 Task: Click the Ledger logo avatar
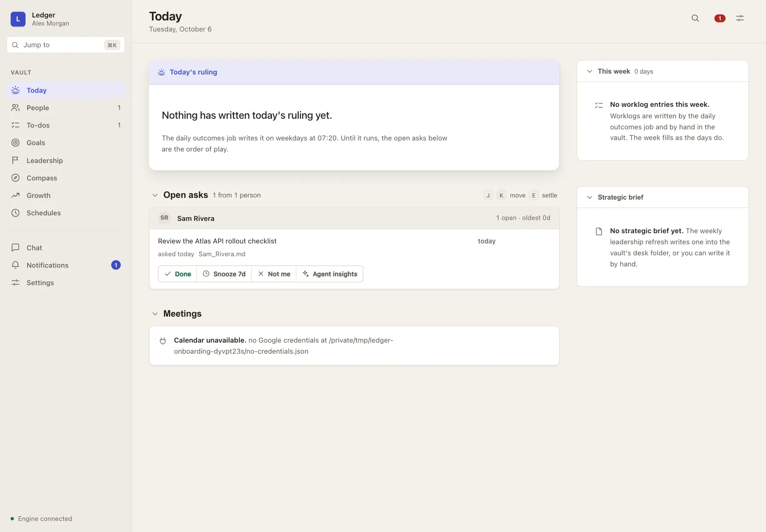[18, 19]
